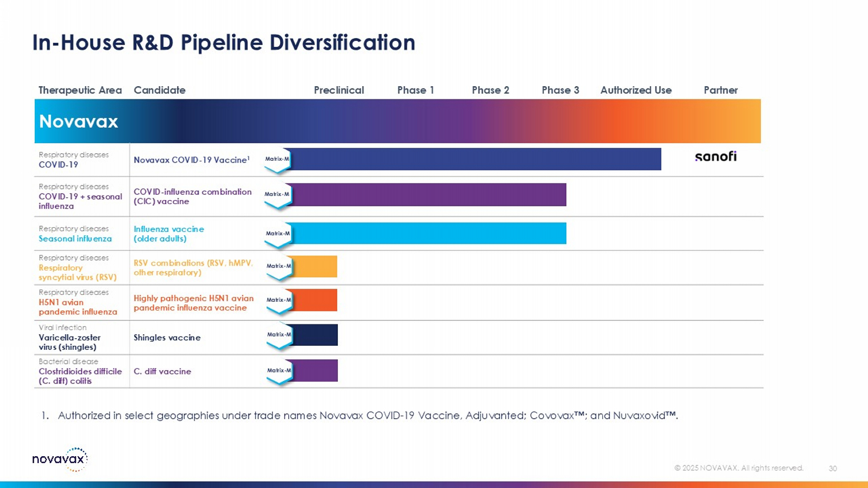Click the Novavax logo in the bottom left
Screen dimensions: 868x488
coord(60,460)
